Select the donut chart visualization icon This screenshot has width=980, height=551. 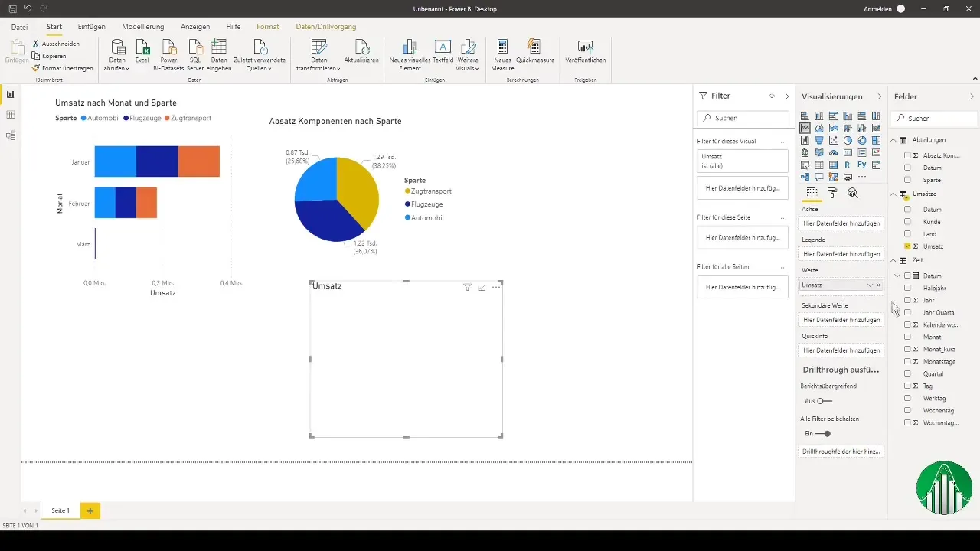pos(862,141)
